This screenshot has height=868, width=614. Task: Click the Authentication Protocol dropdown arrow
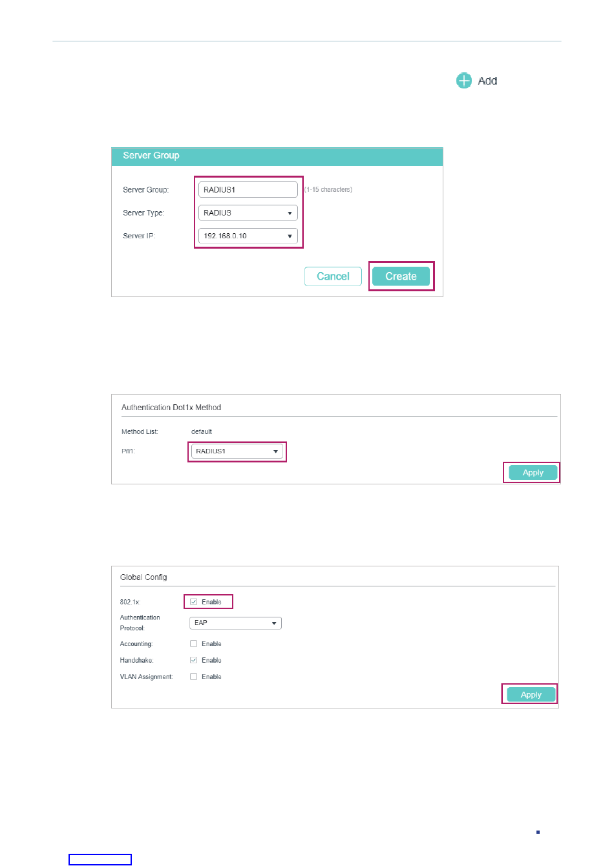pos(274,623)
